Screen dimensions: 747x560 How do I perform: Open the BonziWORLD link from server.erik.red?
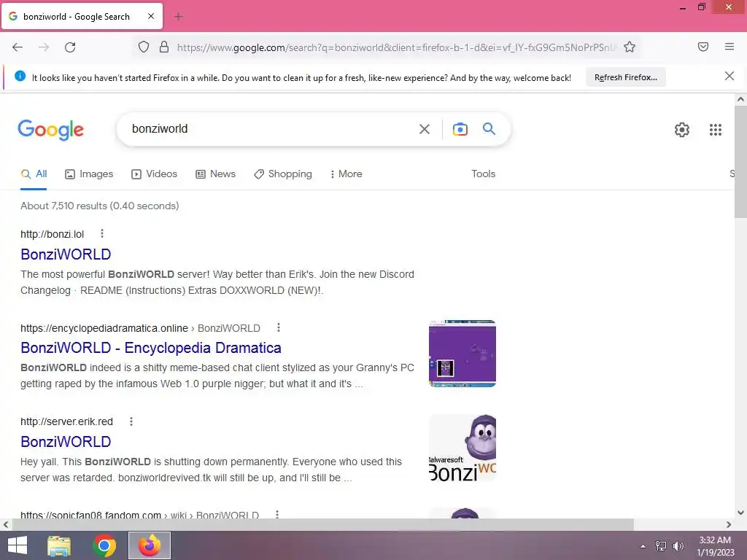click(66, 442)
